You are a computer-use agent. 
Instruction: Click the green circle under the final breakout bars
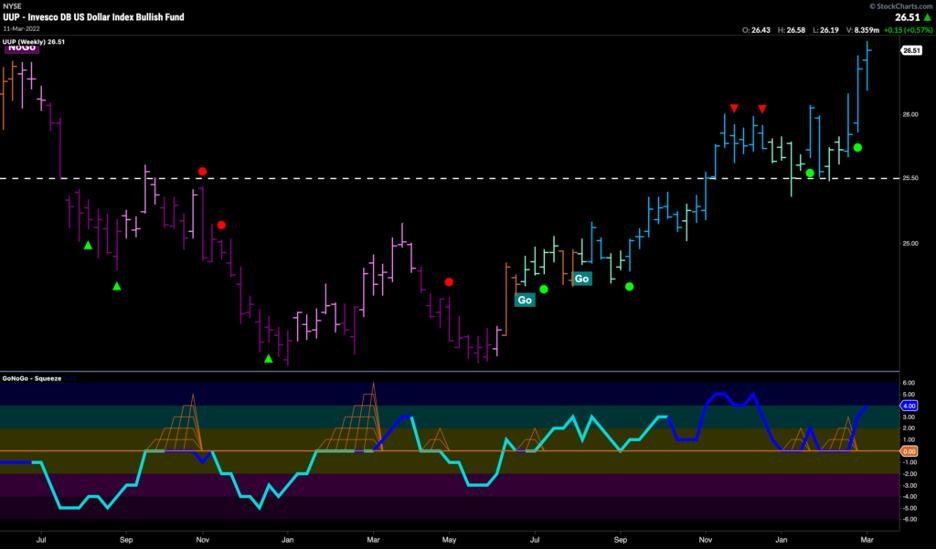pyautogui.click(x=858, y=148)
